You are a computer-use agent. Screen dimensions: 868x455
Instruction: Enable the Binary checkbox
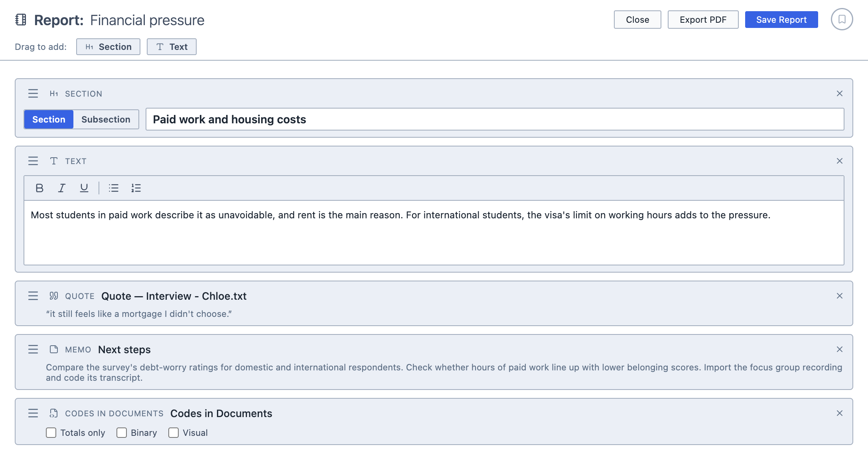[122, 433]
